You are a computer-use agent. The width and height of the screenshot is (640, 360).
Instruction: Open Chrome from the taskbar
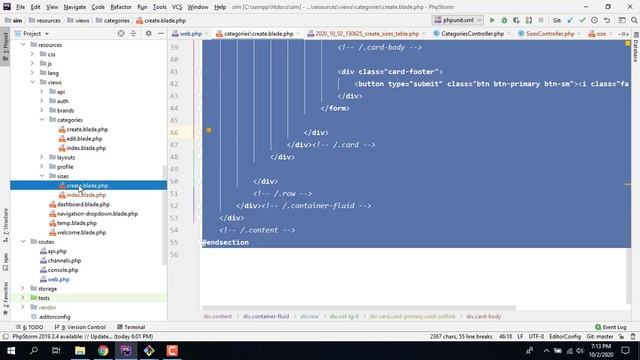[103, 351]
